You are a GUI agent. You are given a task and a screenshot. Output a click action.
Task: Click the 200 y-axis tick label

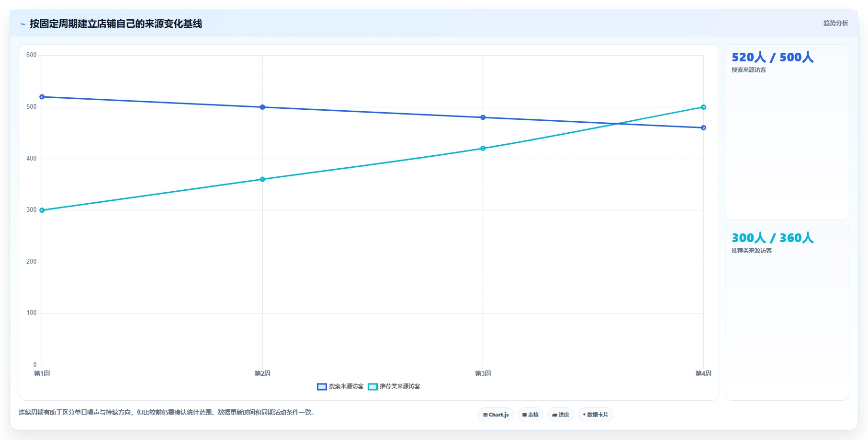32,262
